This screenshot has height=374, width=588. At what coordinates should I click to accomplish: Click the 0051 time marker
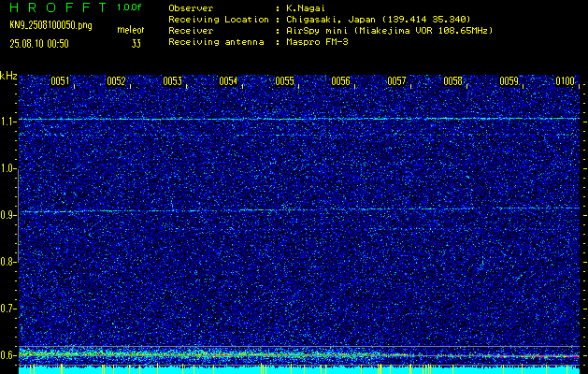point(60,81)
